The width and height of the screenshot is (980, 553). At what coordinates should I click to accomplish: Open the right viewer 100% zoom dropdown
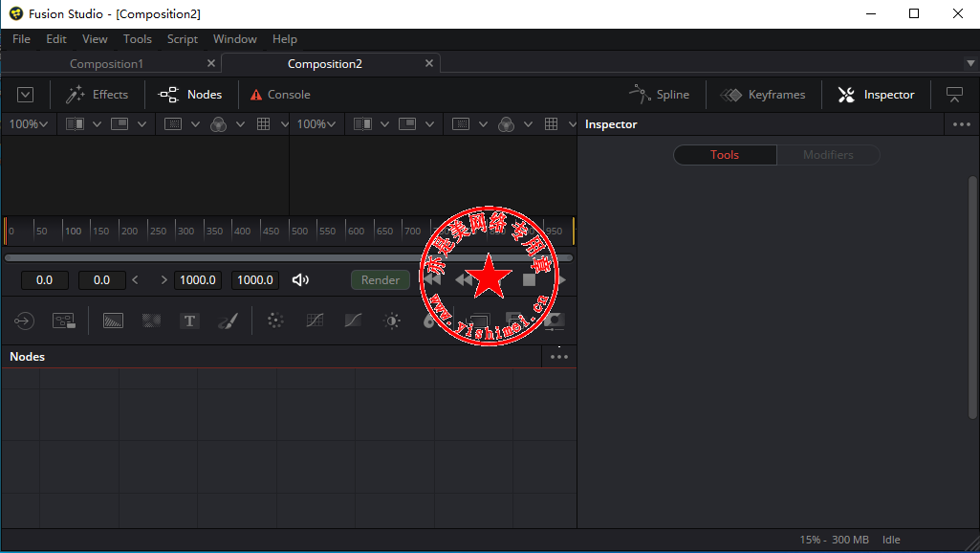pyautogui.click(x=316, y=124)
